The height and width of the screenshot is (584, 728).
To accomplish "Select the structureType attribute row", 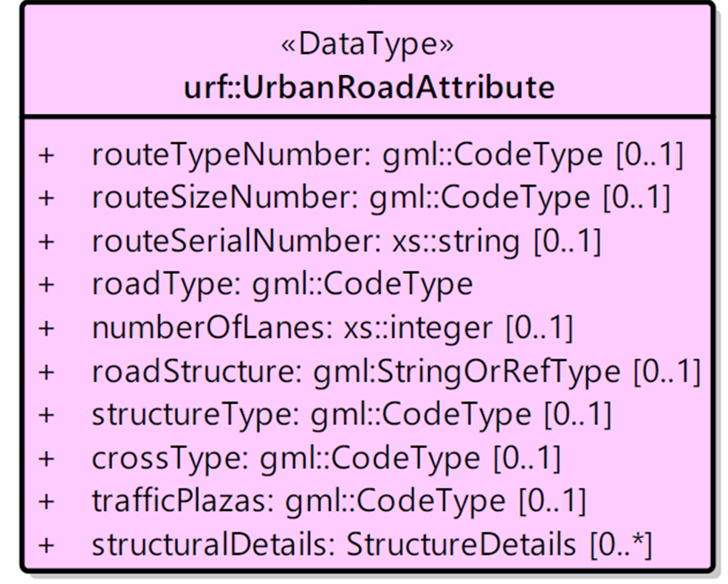I will (x=325, y=414).
